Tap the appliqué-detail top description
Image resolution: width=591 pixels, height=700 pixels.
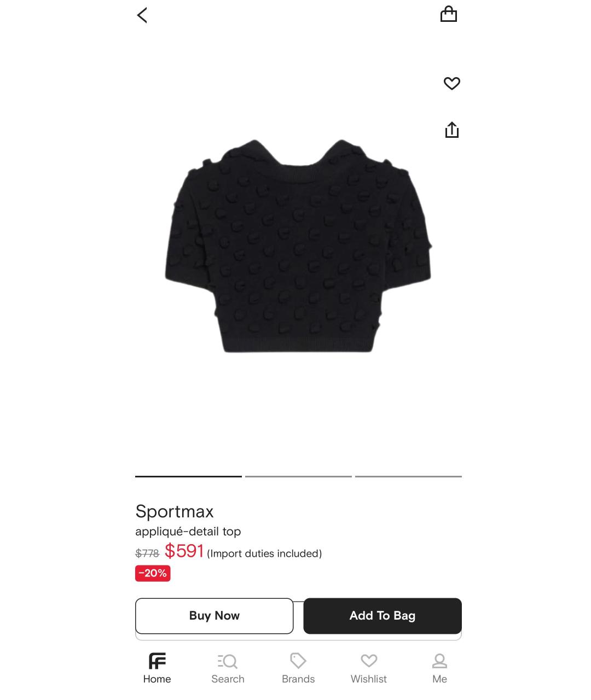[188, 532]
